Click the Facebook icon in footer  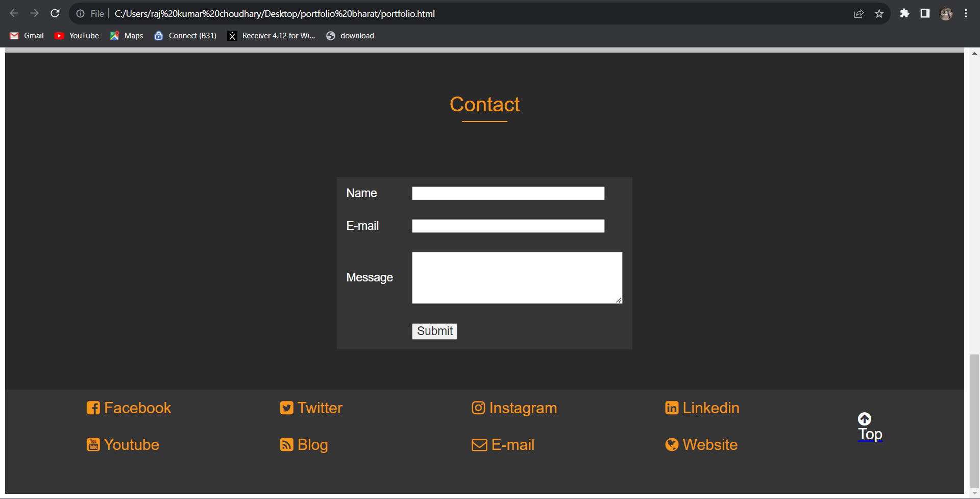pos(93,408)
